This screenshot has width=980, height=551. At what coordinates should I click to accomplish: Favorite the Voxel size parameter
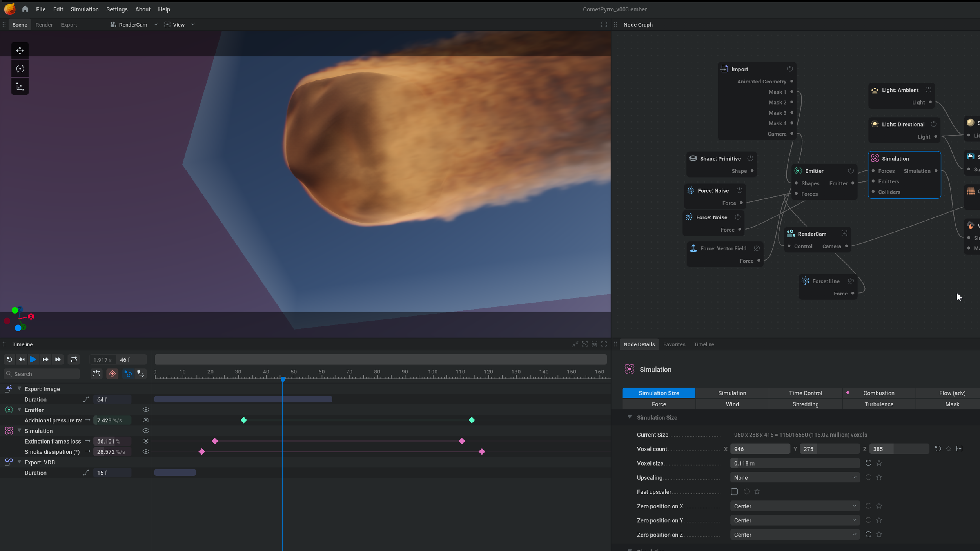[x=879, y=463]
